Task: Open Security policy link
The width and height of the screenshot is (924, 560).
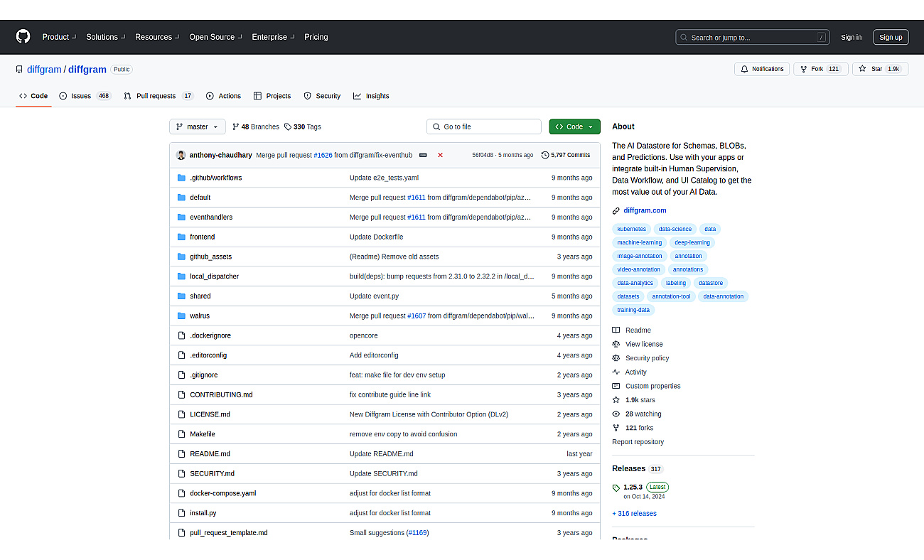Action: 647,358
